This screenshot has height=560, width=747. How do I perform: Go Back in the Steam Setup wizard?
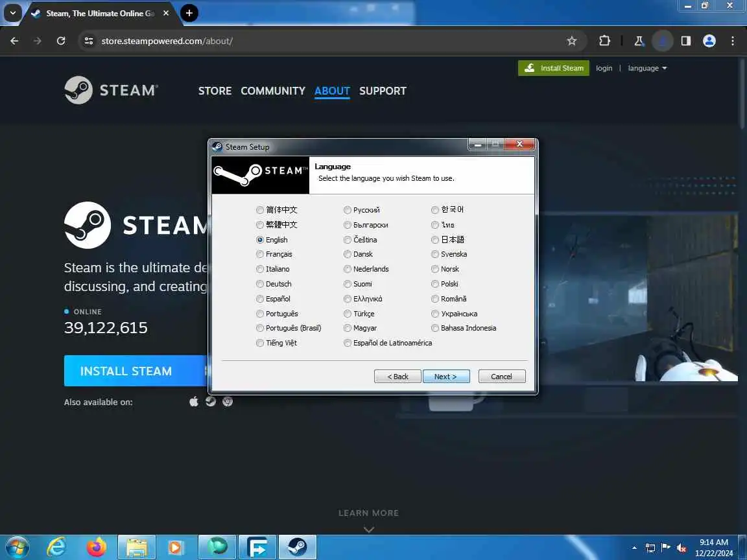pyautogui.click(x=397, y=376)
